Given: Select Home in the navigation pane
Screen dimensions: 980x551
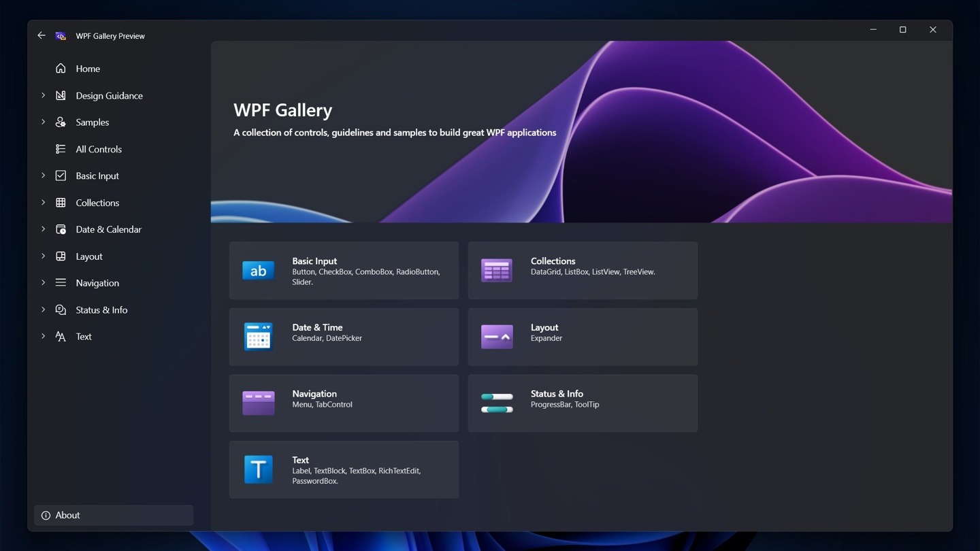Looking at the screenshot, I should [x=87, y=68].
